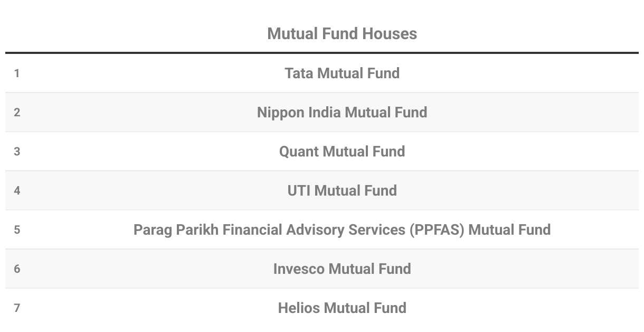Click row number 2
Image resolution: width=644 pixels, height=332 pixels.
[17, 113]
